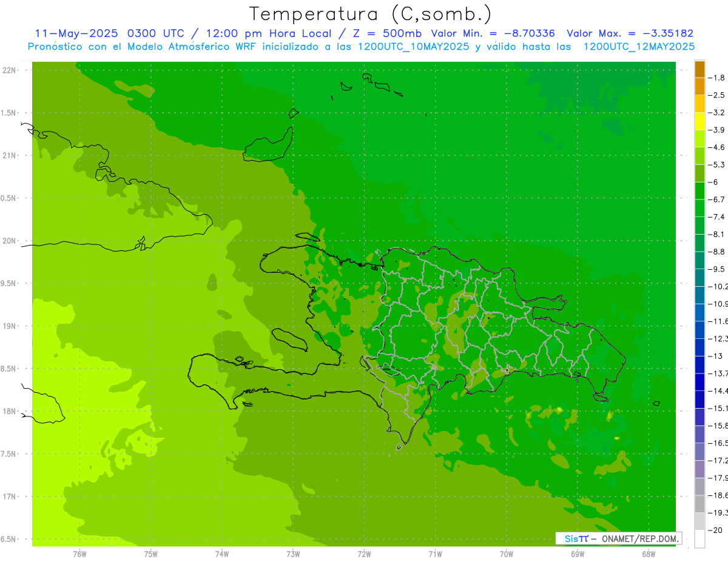Click the '75W' longitude label
728x562 pixels.
tap(150, 554)
